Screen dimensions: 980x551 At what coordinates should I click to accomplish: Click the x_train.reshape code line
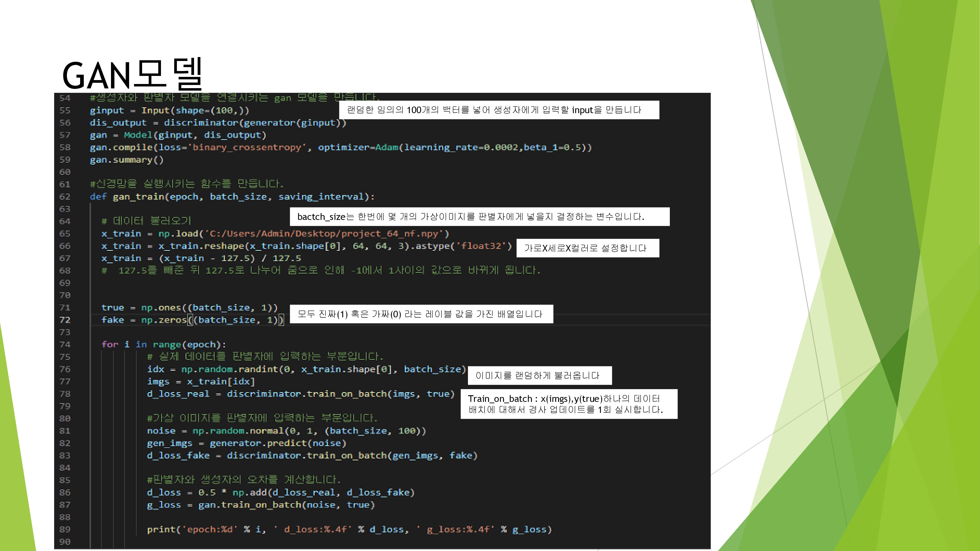pyautogui.click(x=307, y=246)
